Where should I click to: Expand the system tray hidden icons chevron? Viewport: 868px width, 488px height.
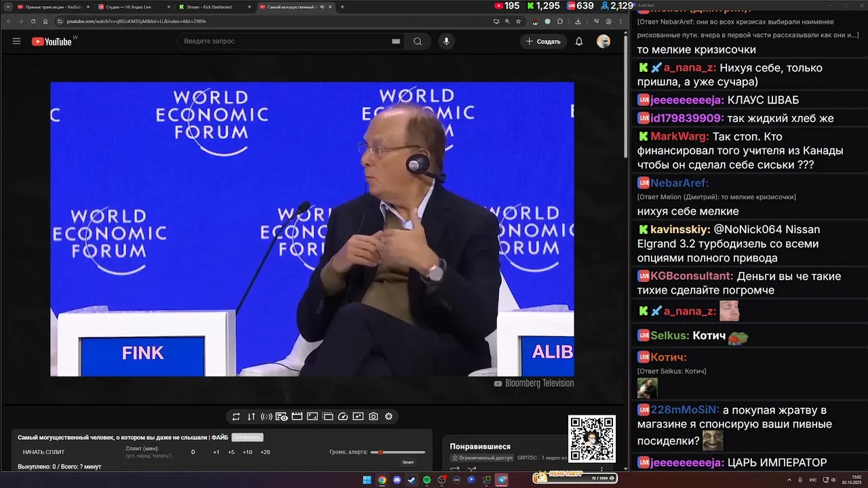click(x=789, y=480)
